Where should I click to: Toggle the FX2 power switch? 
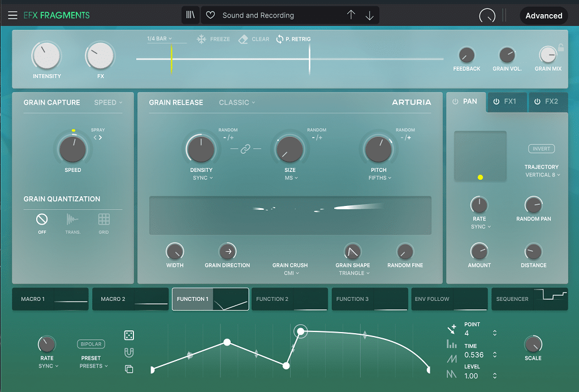[537, 102]
